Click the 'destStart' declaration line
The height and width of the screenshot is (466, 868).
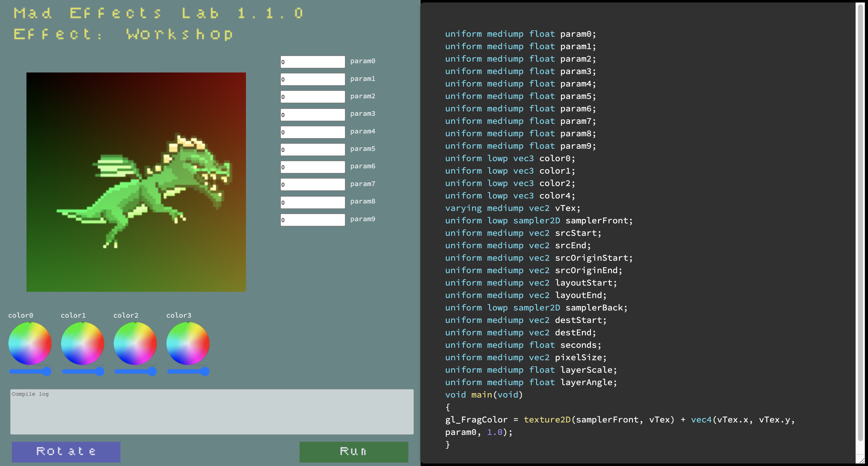tap(526, 320)
